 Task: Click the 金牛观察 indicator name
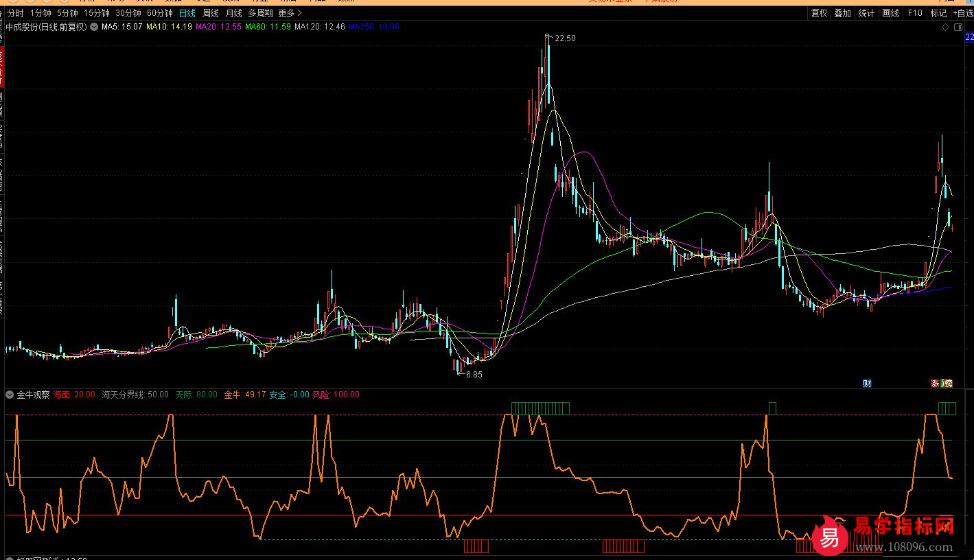tap(33, 395)
